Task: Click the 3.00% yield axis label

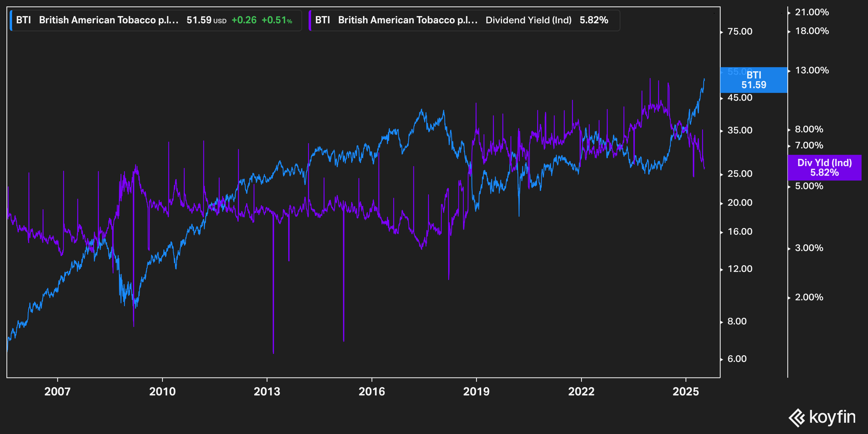Action: click(809, 248)
